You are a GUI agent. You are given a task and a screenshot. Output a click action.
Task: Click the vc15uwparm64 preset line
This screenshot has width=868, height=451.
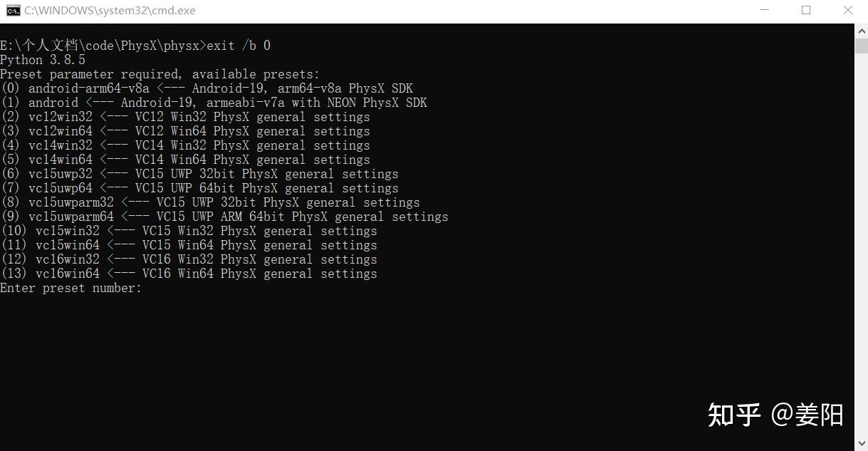click(x=224, y=217)
